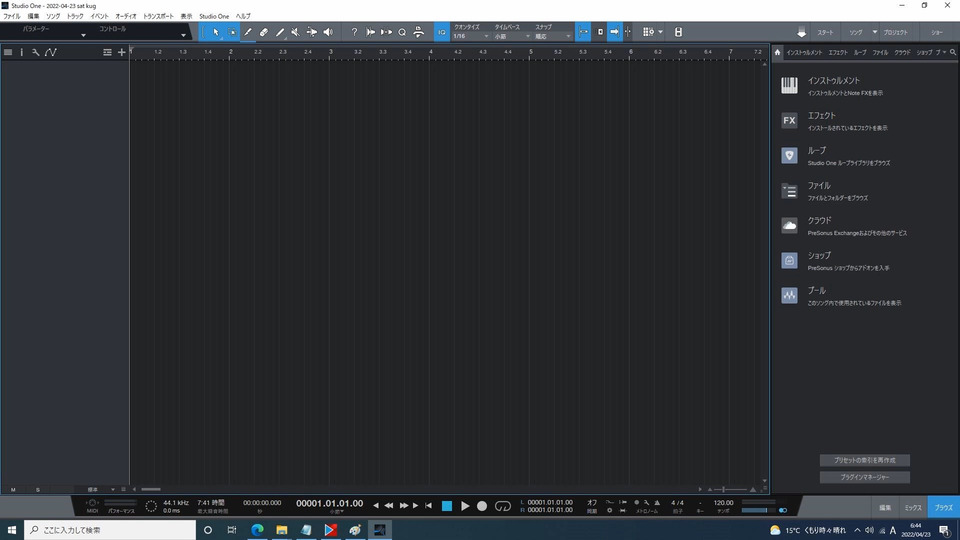The width and height of the screenshot is (960, 540).
Task: Open the ファイル menu
Action: pos(12,16)
